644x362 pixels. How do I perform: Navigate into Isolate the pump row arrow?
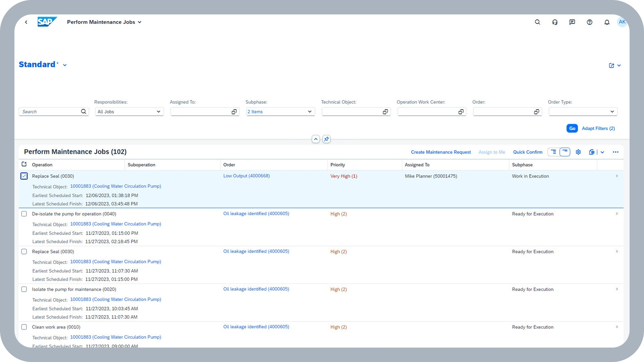(617, 289)
